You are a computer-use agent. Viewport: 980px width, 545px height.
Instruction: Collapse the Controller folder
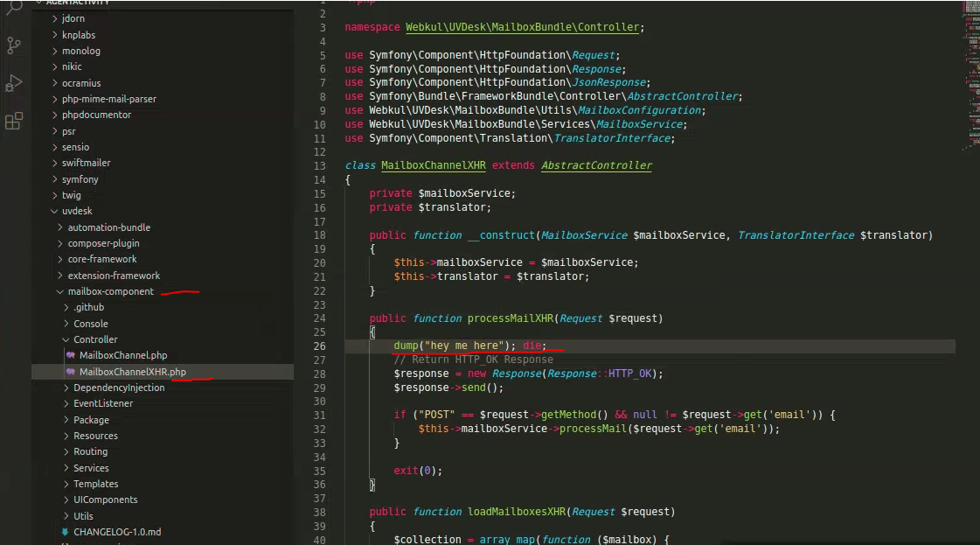point(66,339)
